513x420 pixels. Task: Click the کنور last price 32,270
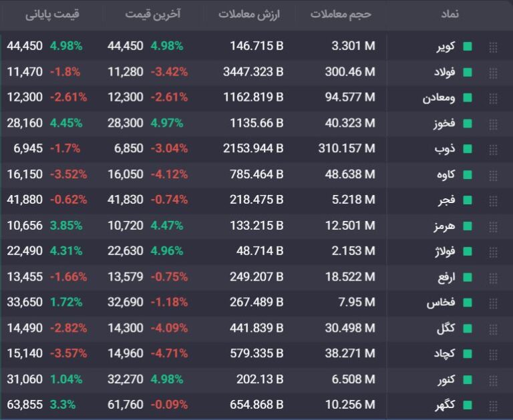pyautogui.click(x=126, y=379)
